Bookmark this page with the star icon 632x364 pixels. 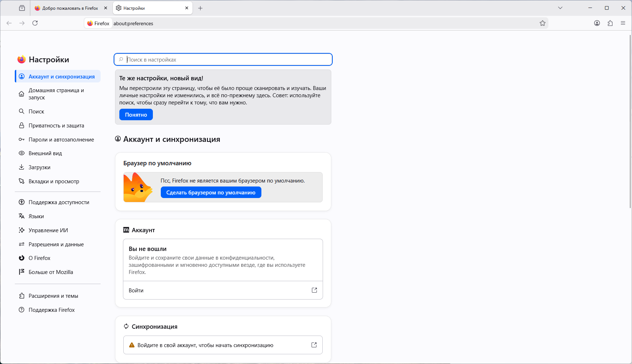tap(543, 23)
